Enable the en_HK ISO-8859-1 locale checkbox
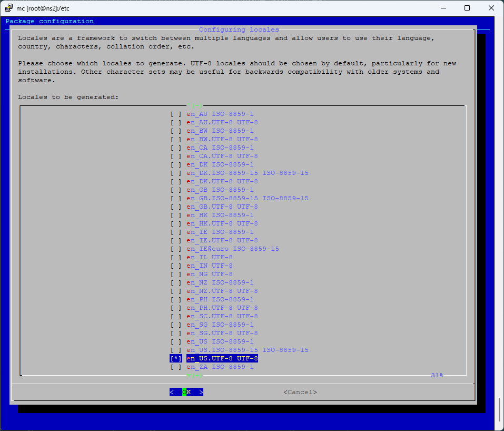 pyautogui.click(x=176, y=215)
